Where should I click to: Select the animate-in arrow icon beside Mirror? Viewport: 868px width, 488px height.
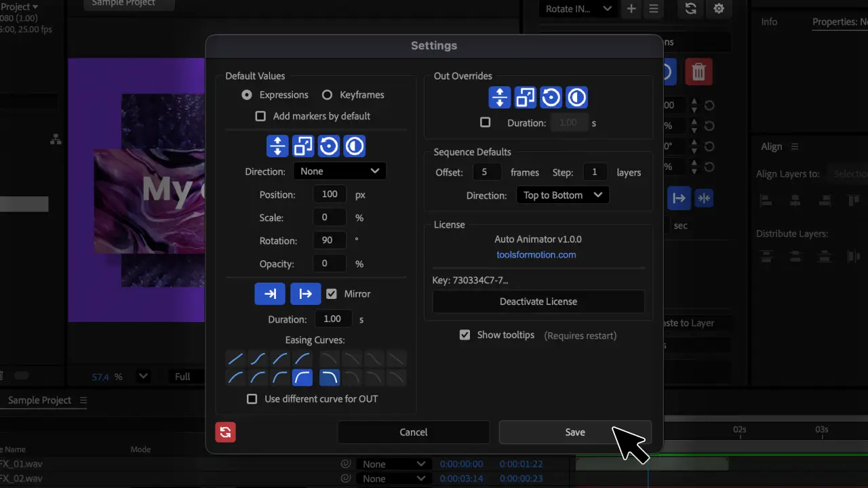pos(270,293)
